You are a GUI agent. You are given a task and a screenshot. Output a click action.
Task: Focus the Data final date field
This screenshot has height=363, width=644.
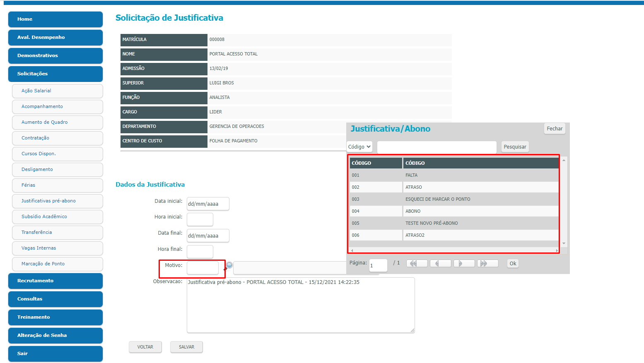pos(208,236)
